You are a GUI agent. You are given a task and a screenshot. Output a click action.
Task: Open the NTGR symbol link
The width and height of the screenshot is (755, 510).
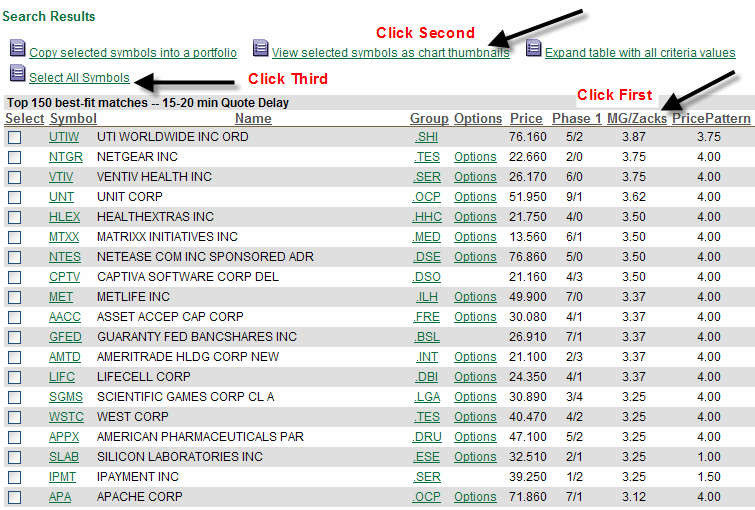click(65, 157)
